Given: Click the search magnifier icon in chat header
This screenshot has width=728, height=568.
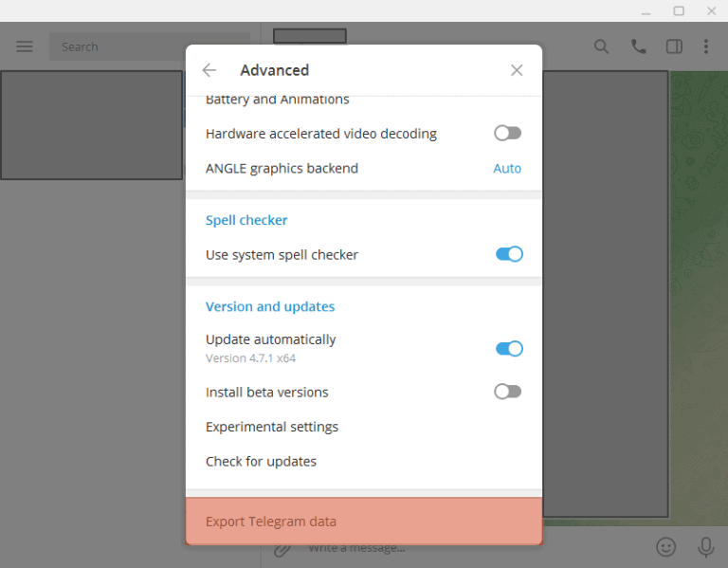Looking at the screenshot, I should pos(602,46).
